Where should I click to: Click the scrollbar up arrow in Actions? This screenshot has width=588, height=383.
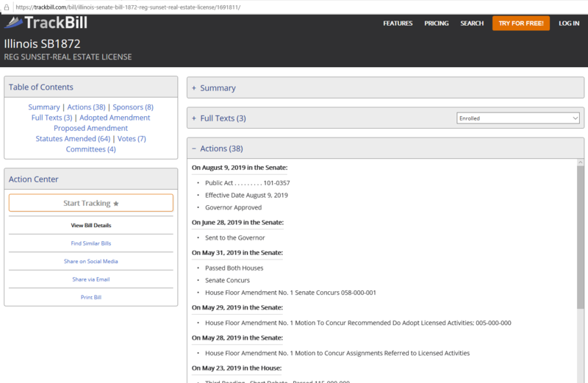(x=581, y=162)
